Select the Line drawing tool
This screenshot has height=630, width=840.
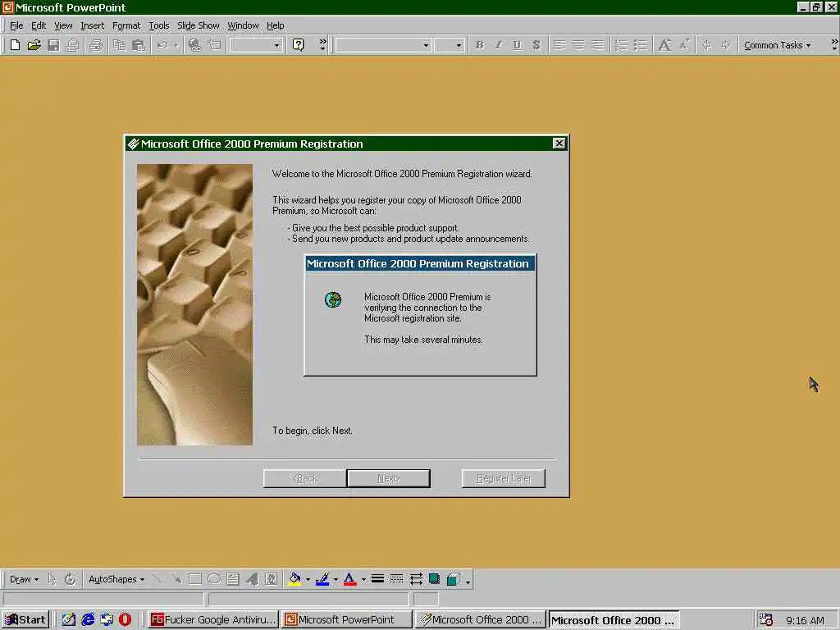click(x=157, y=579)
